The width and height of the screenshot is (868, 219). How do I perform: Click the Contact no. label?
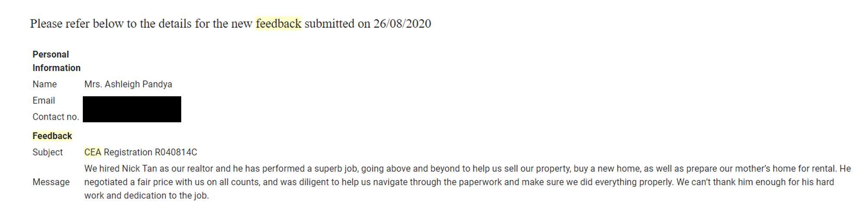click(x=56, y=117)
